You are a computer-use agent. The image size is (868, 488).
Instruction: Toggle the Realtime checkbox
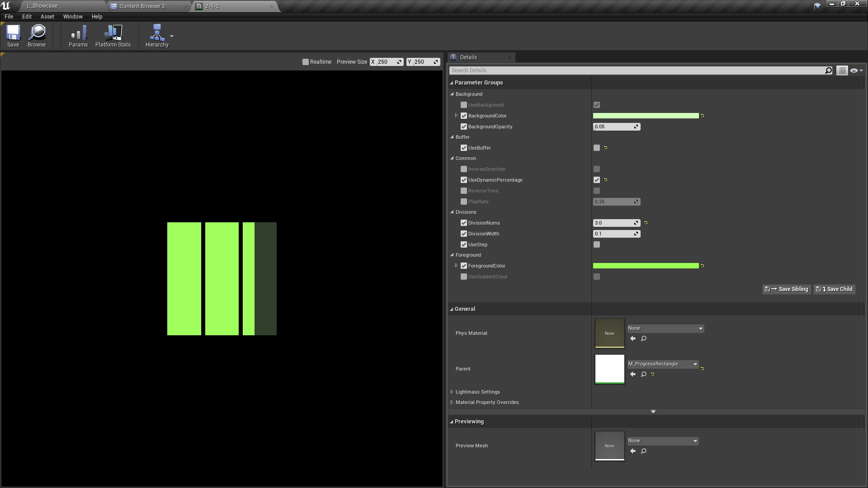306,62
